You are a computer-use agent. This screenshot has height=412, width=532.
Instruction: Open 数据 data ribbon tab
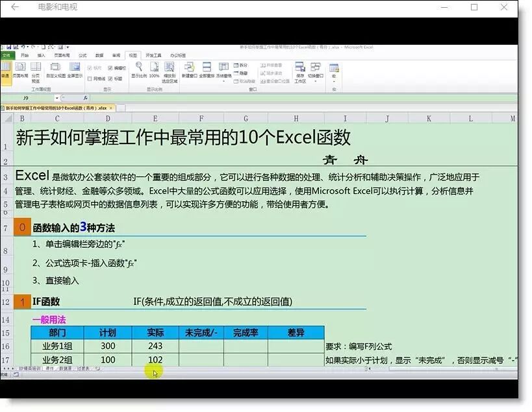(x=99, y=55)
